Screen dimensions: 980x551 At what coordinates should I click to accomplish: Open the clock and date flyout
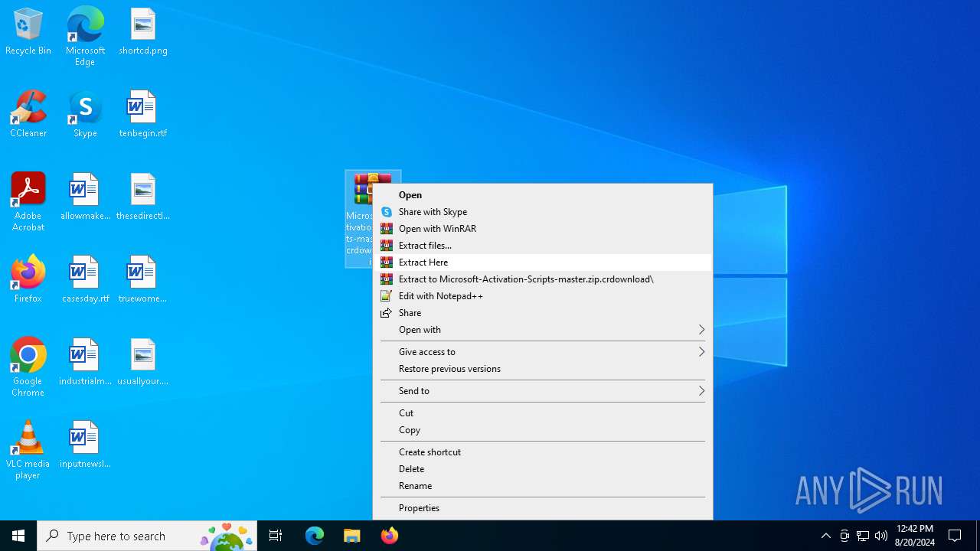click(914, 536)
